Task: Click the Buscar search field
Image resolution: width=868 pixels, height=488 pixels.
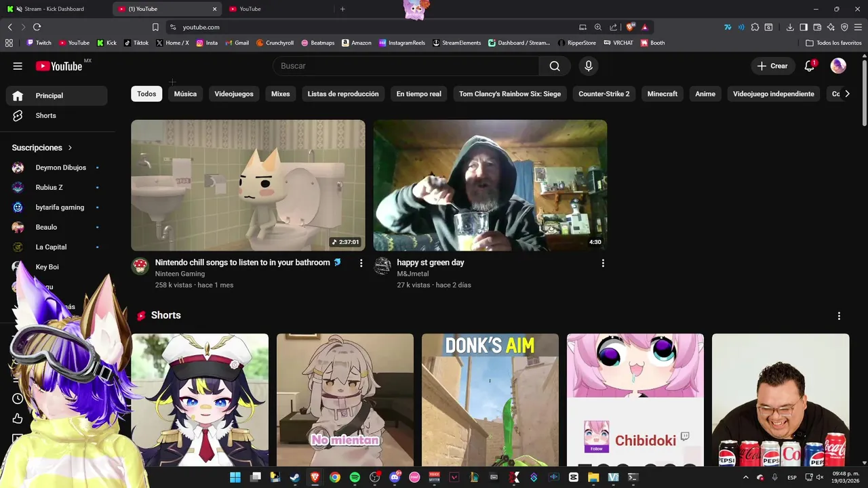Action: 406,66
